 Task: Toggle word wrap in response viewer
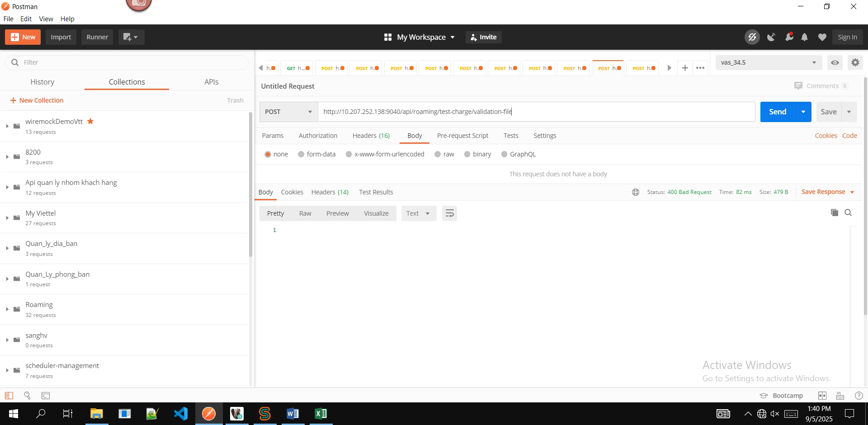449,213
